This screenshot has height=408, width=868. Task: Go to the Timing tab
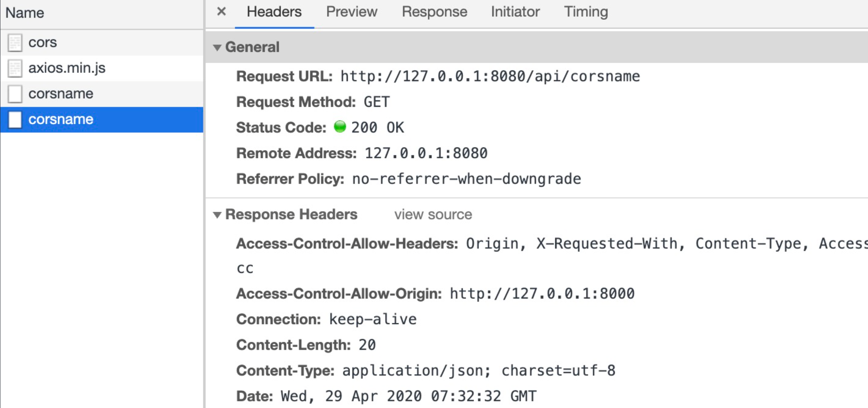pyautogui.click(x=586, y=12)
